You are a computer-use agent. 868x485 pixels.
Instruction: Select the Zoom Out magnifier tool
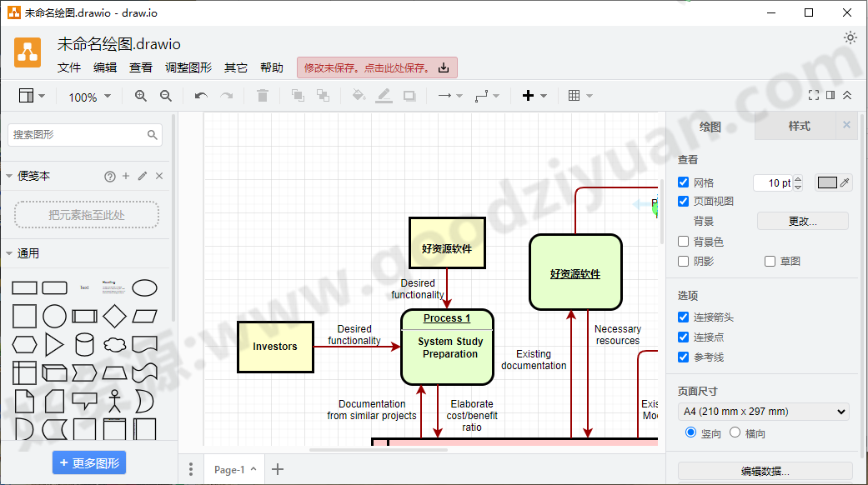[x=166, y=96]
